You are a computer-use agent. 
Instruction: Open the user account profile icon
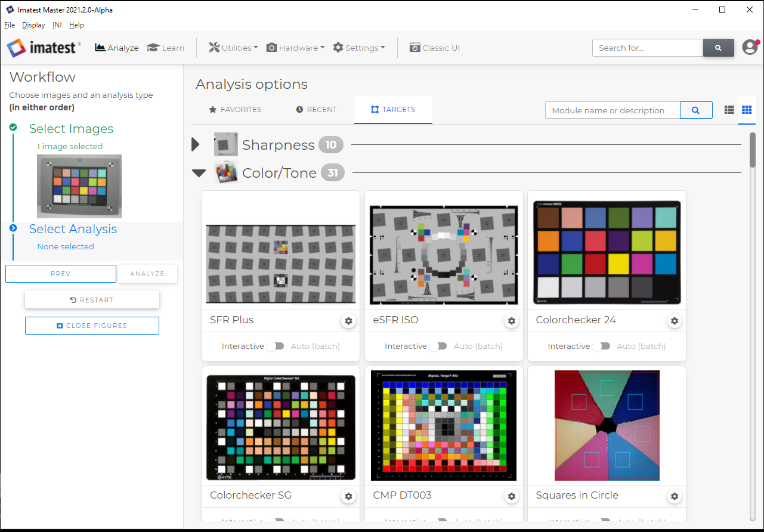coord(750,47)
